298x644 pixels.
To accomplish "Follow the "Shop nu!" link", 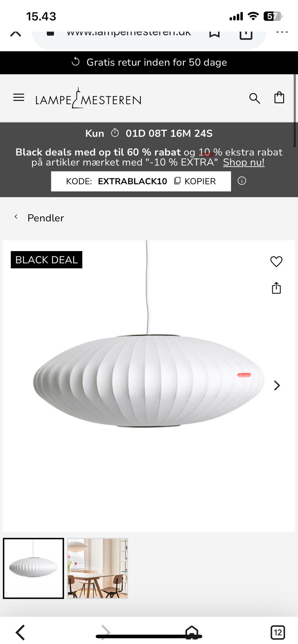I will [244, 162].
